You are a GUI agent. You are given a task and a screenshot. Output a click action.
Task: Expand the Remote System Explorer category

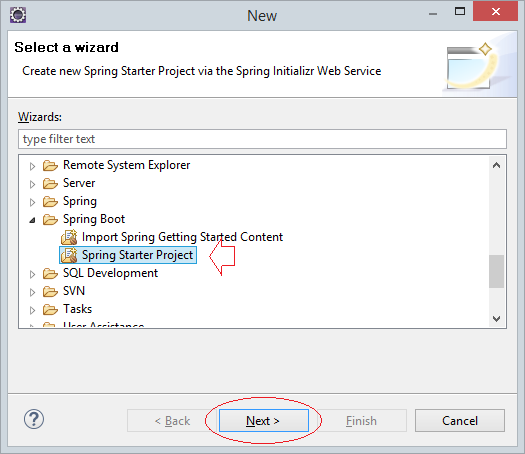point(32,166)
